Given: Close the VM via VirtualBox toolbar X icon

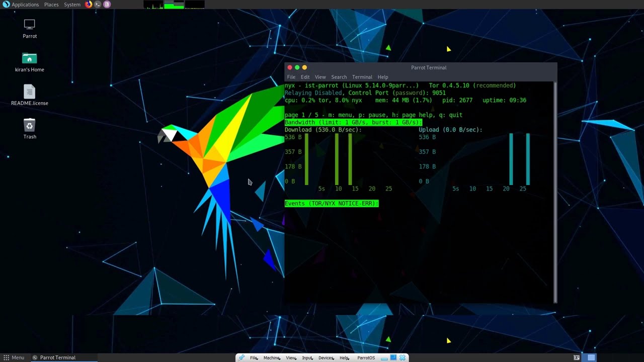Looking at the screenshot, I should click(x=403, y=357).
